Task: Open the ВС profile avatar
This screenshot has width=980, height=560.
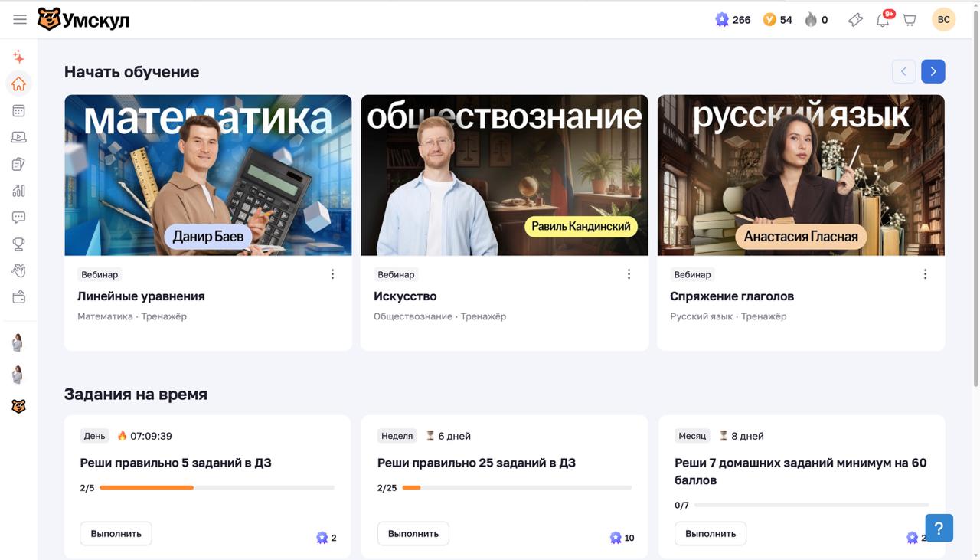Action: 944,20
